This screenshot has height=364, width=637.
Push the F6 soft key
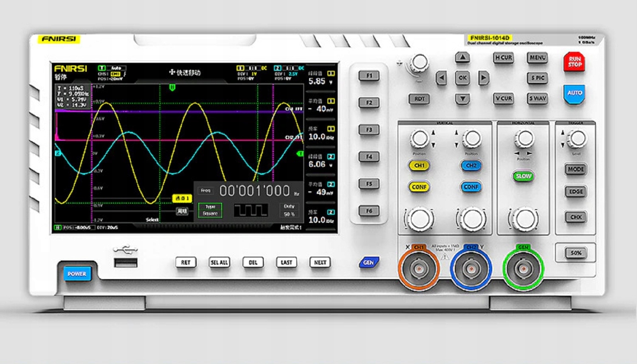pos(369,211)
